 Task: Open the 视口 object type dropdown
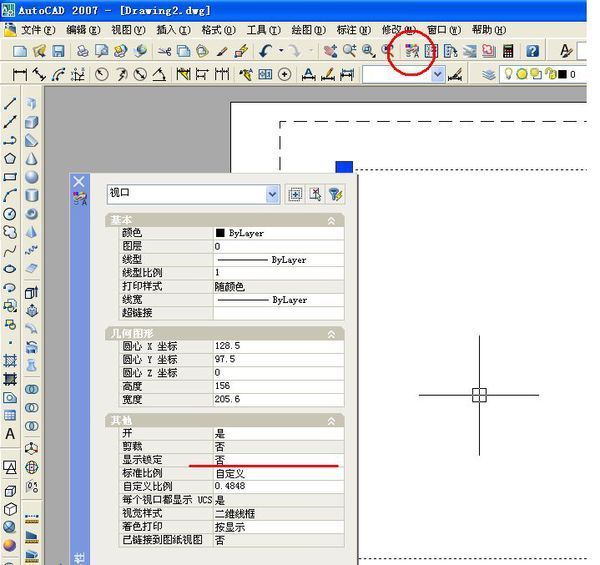pyautogui.click(x=273, y=195)
